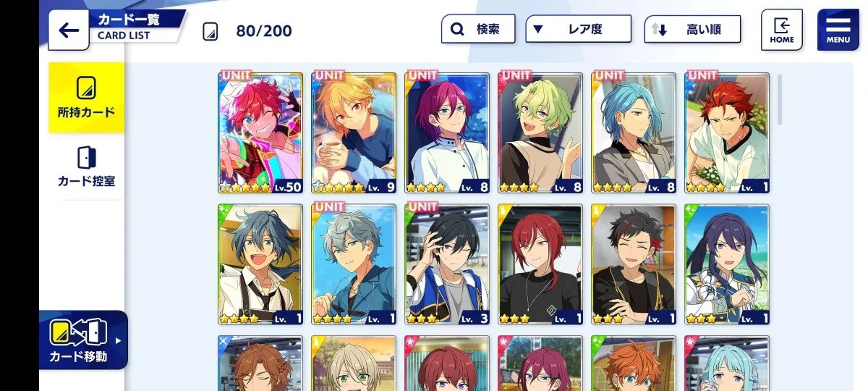This screenshot has width=868, height=391.
Task: Click the 所持カード card icon
Action: click(x=86, y=88)
